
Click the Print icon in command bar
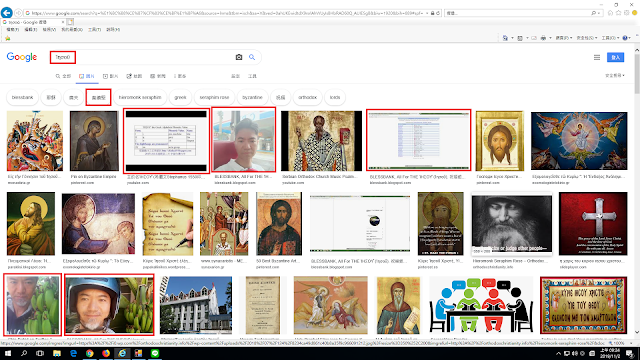(543, 38)
